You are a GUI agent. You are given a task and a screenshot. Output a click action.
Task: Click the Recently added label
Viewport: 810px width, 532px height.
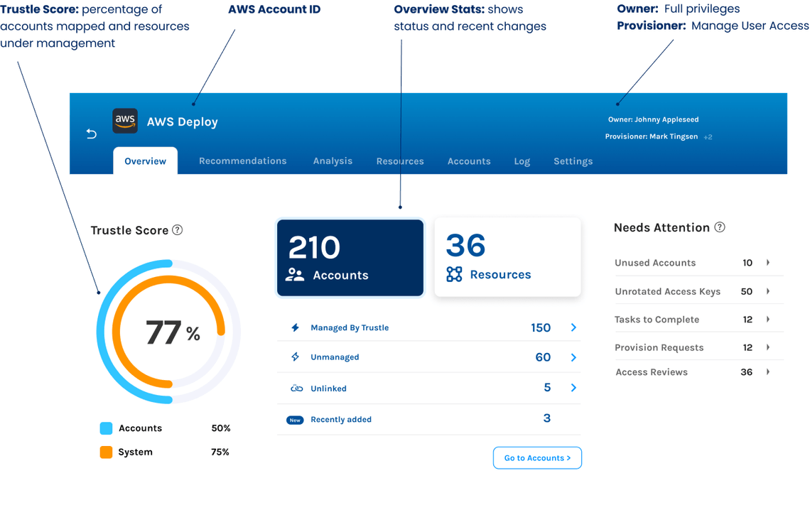pos(341,419)
